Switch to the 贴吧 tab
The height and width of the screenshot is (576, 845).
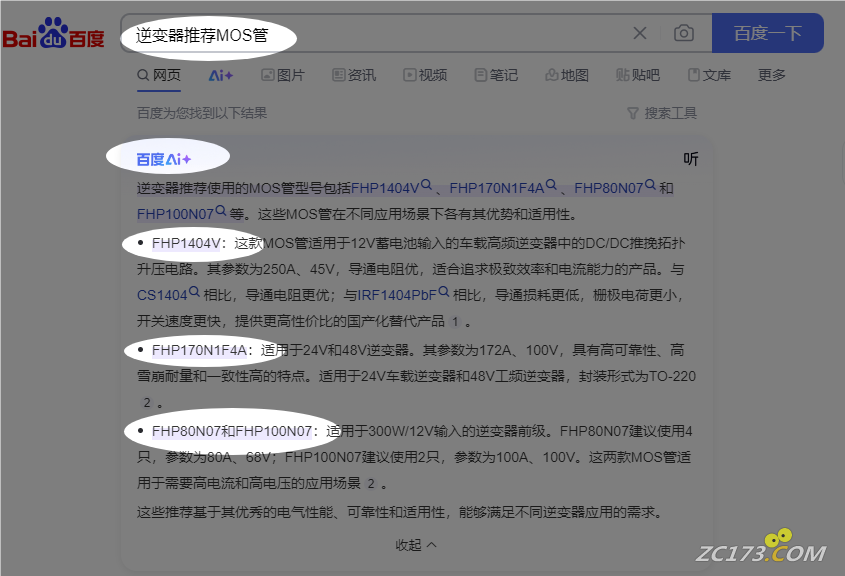coord(638,75)
